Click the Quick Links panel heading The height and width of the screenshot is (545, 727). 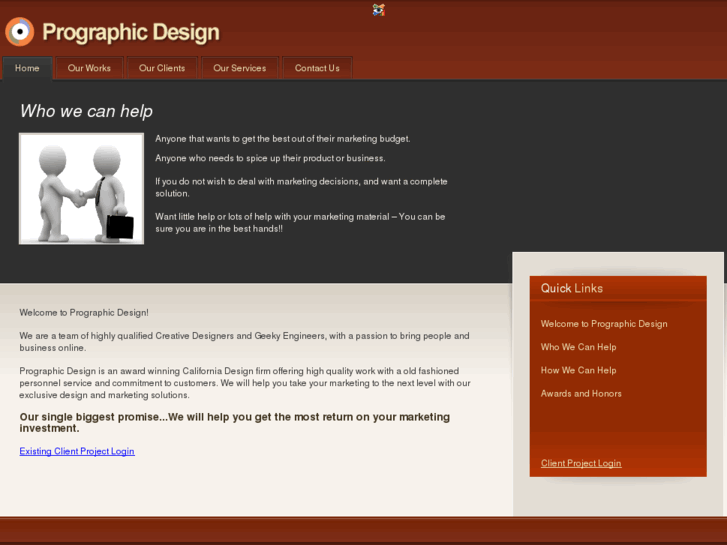click(x=572, y=288)
